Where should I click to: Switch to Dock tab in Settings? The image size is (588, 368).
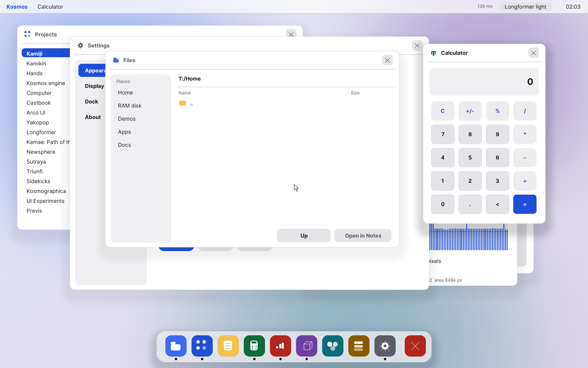[91, 101]
